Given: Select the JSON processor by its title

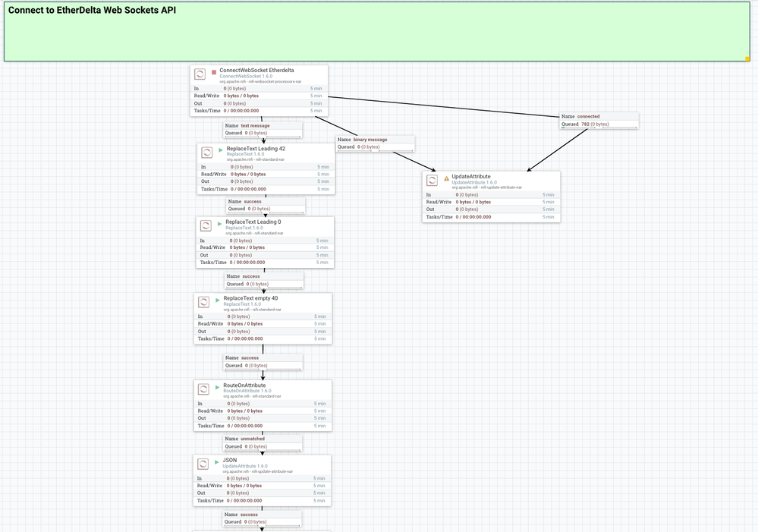Looking at the screenshot, I should coord(230,460).
